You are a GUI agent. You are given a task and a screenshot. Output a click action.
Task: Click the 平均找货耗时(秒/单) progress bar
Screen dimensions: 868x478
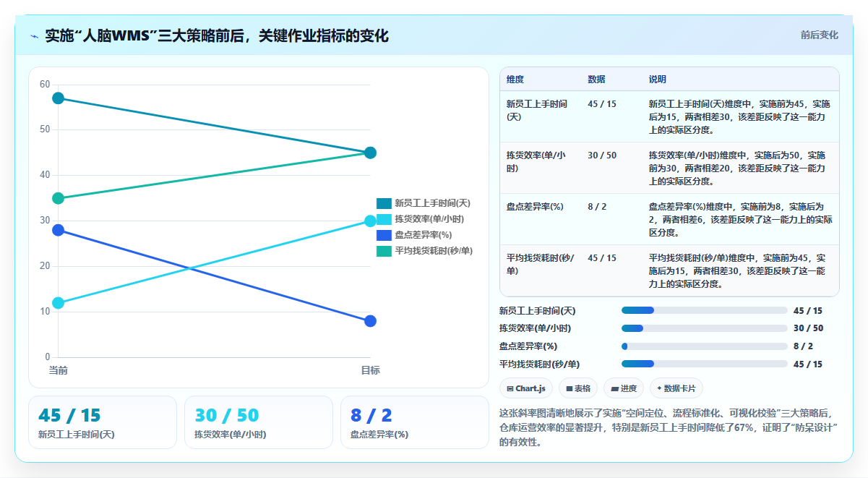click(x=705, y=364)
